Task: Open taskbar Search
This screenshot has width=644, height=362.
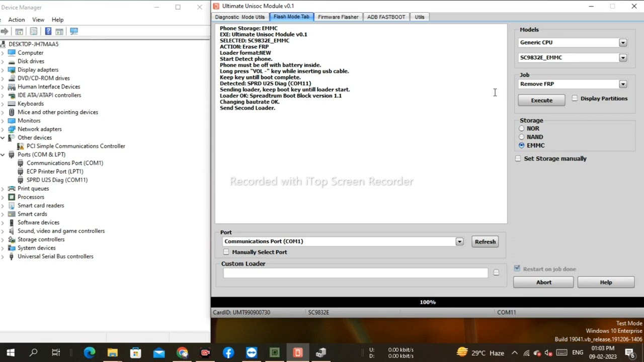Action: [x=33, y=352]
